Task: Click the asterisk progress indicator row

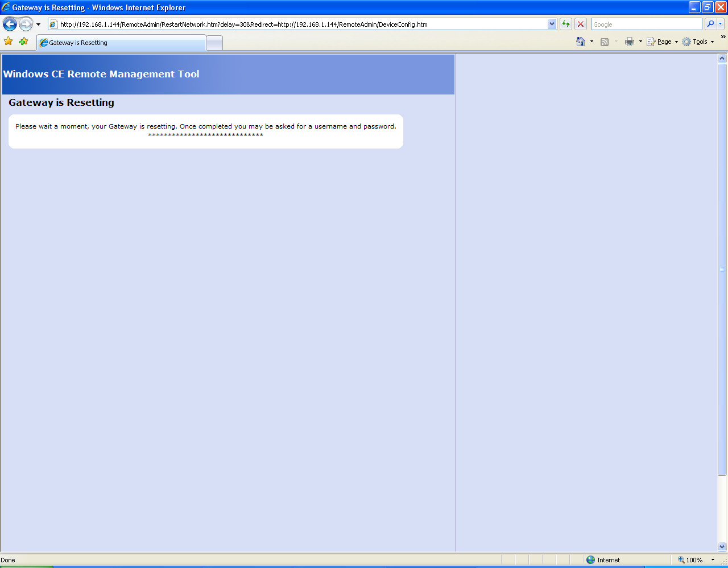Action: click(206, 135)
